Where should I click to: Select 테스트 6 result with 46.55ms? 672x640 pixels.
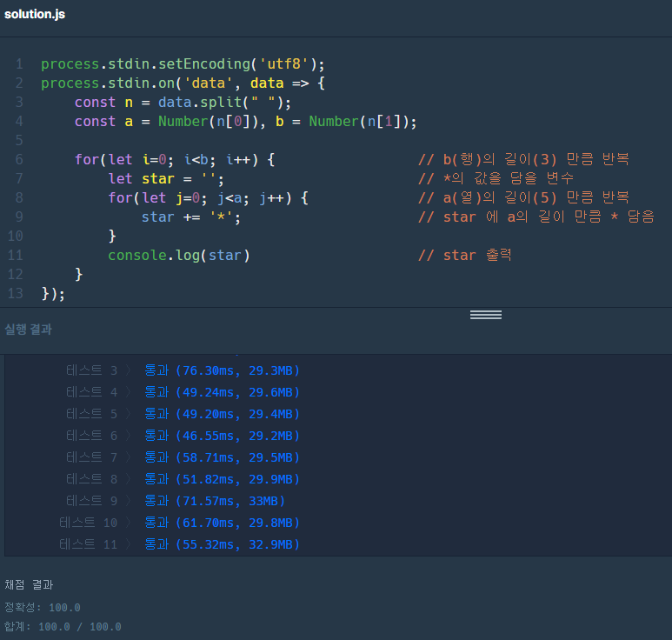pyautogui.click(x=183, y=436)
